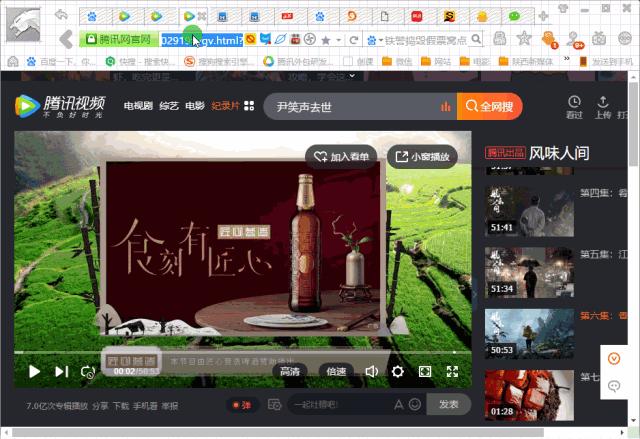640x439 pixels.
Task: Click the highlighted URL address field
Action: pyautogui.click(x=202, y=40)
